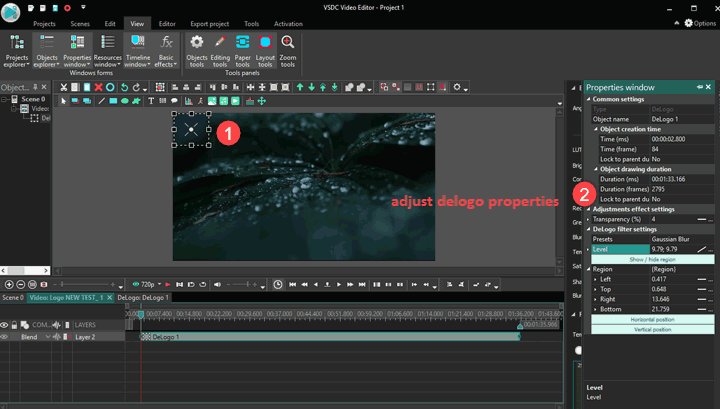Click the Show / hide region button
The height and width of the screenshot is (409, 720).
pos(650,259)
